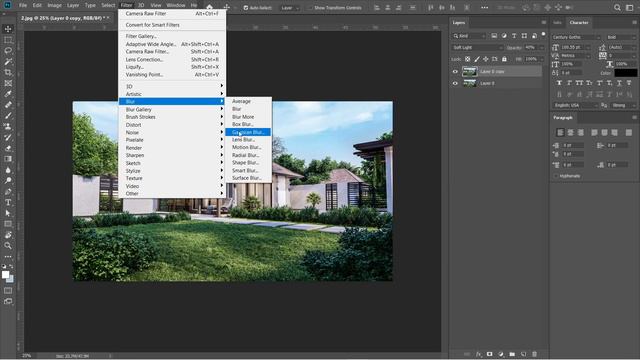Screen dimensions: 640x360
Task: Toggle left align text in Paragraph panel
Action: coord(560,133)
